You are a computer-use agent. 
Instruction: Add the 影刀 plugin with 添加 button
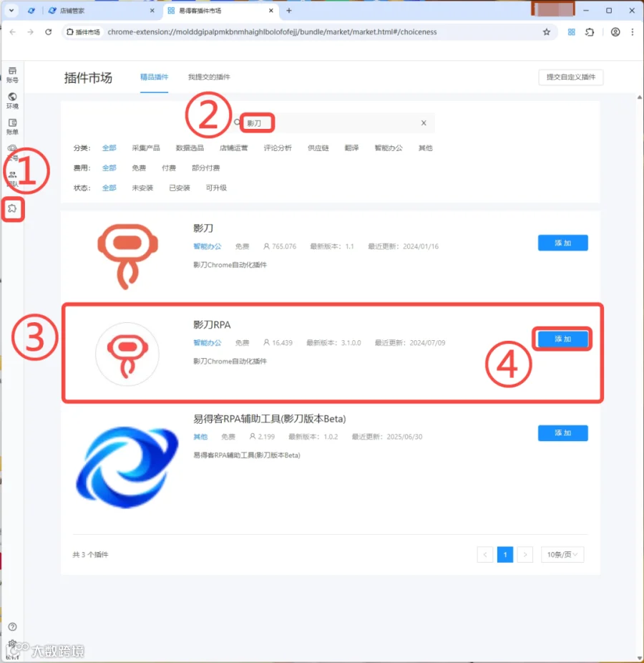click(x=562, y=243)
